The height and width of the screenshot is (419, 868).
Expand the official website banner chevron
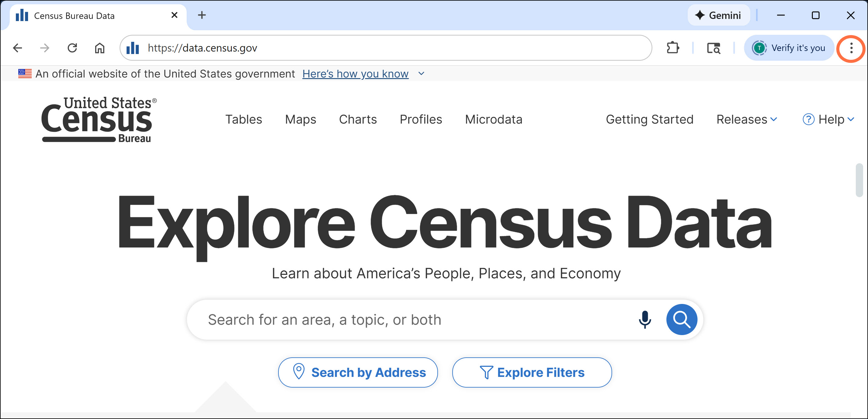421,74
